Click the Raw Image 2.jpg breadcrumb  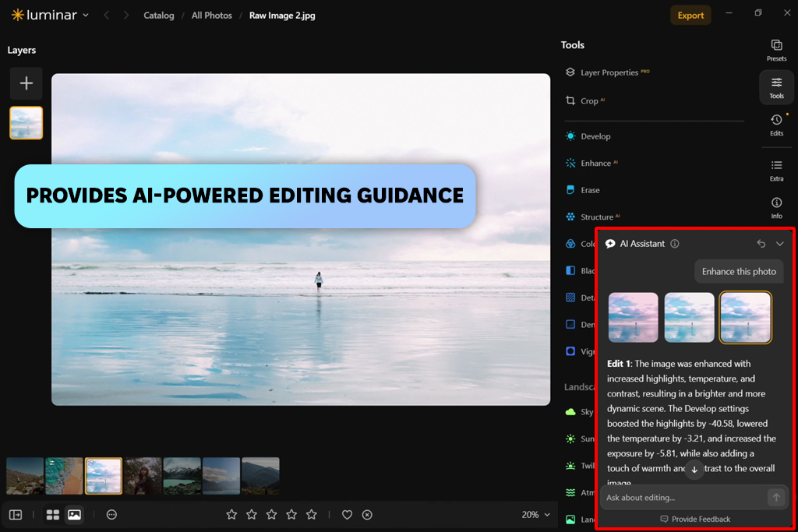282,16
